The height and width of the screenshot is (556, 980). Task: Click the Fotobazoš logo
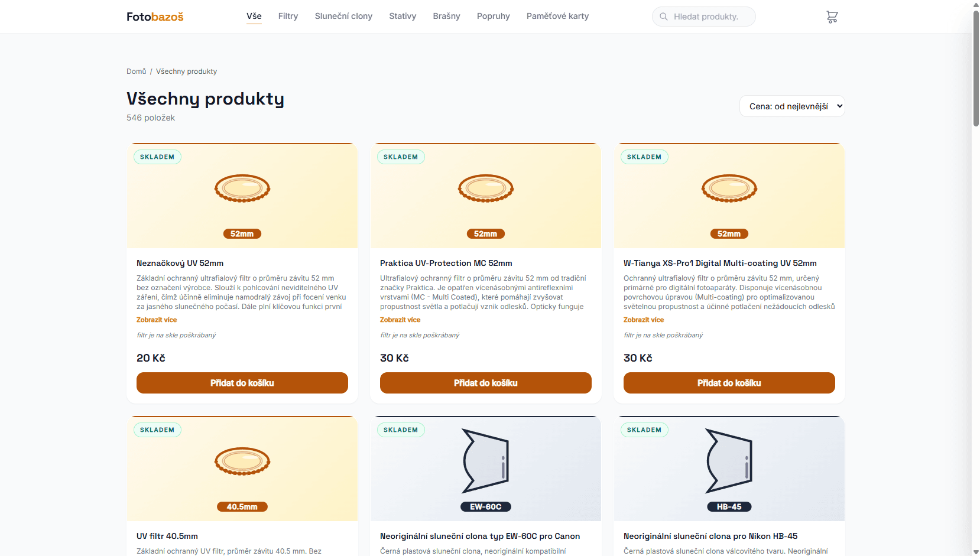(155, 17)
